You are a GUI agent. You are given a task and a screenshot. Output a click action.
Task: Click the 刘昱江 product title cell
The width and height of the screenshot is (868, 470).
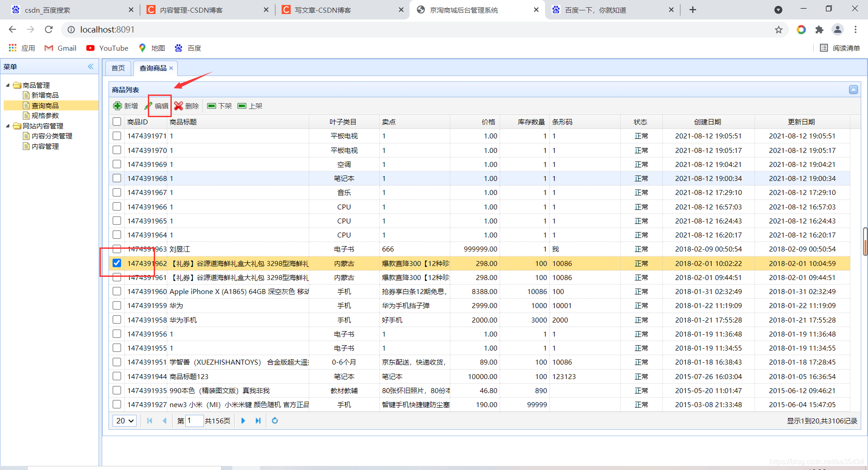[x=239, y=249]
